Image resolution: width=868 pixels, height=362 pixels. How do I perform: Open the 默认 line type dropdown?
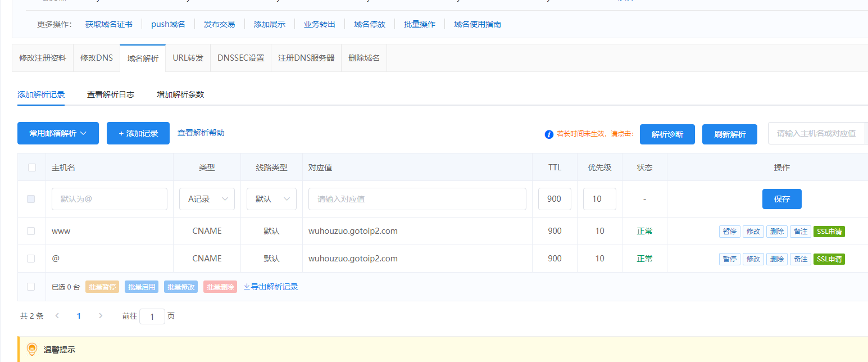pos(271,199)
